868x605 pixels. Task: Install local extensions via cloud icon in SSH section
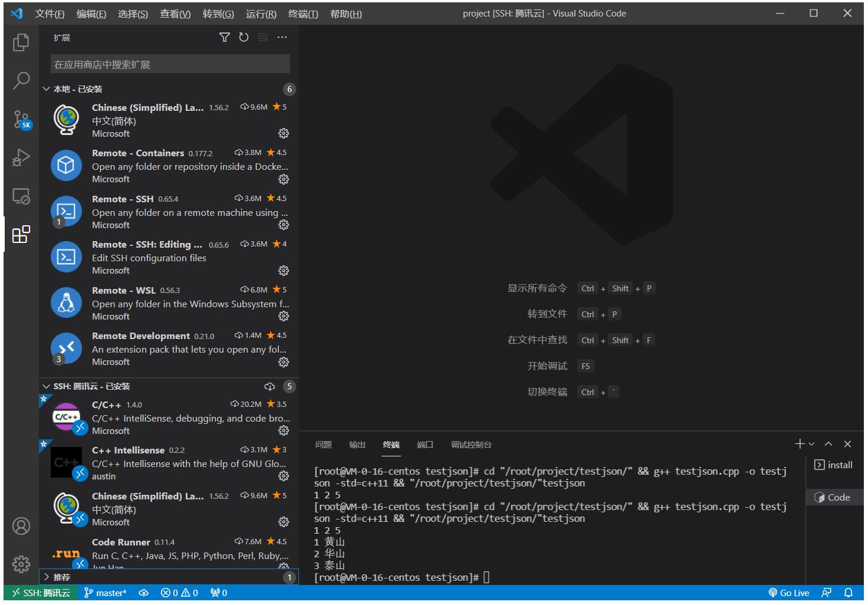(269, 387)
